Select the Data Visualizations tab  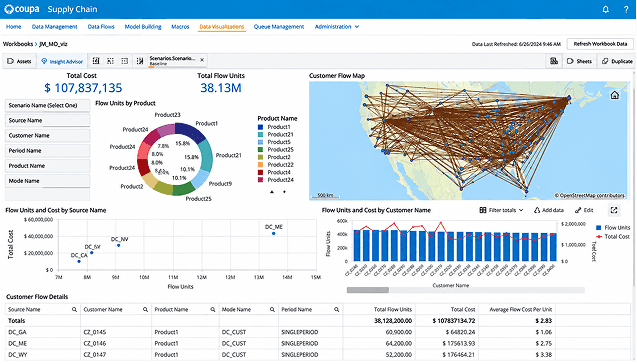(x=222, y=27)
